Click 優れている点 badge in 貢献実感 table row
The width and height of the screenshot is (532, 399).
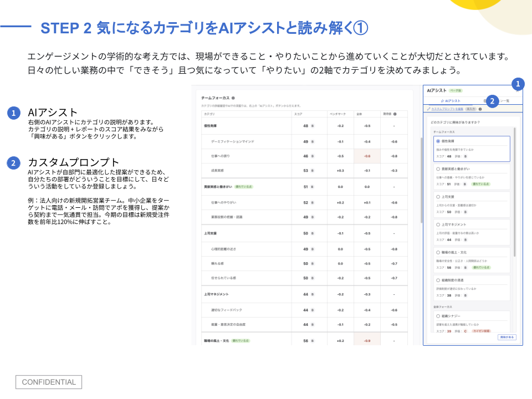(244, 187)
